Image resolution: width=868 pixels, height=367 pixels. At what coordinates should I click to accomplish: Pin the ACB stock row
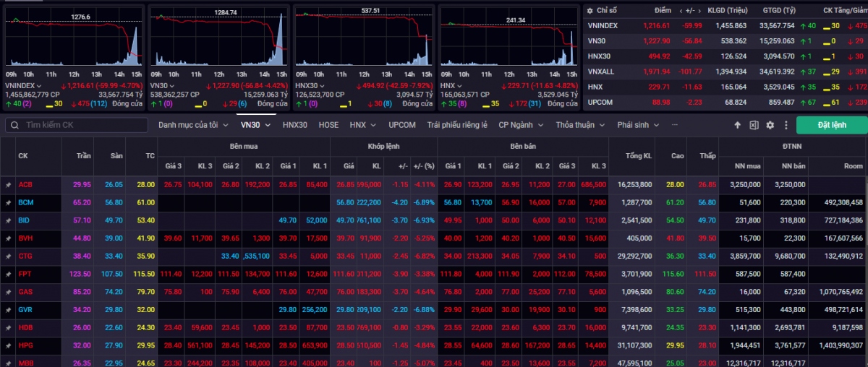pyautogui.click(x=8, y=185)
